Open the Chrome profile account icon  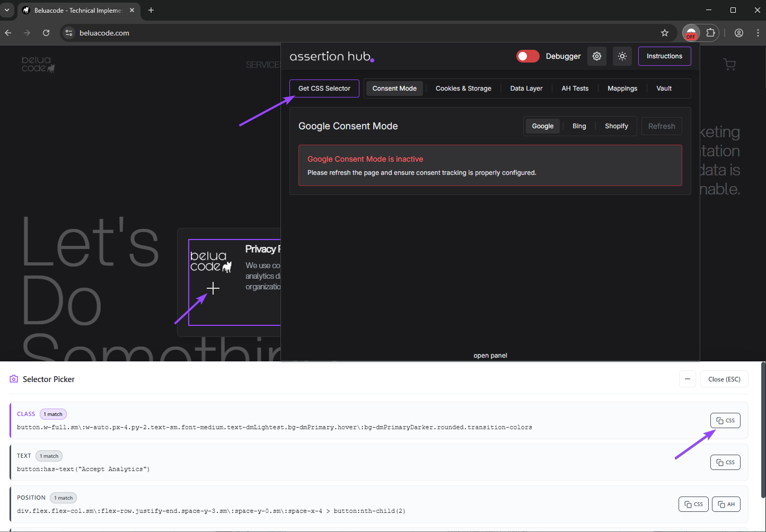(738, 33)
